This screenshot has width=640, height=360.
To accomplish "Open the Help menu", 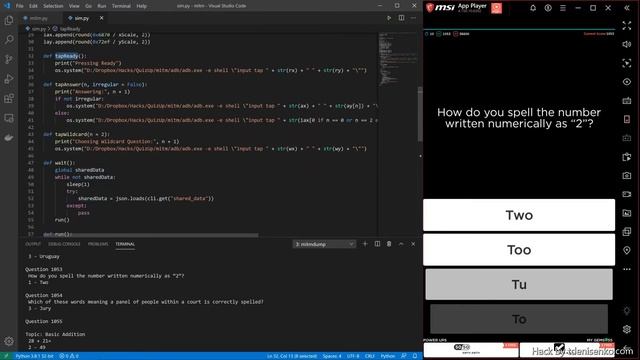I will point(141,6).
